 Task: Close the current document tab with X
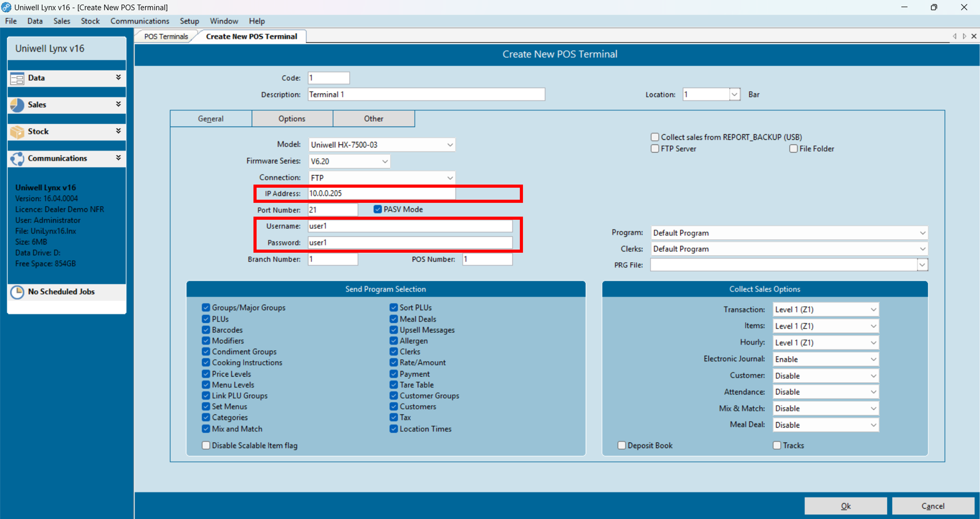point(974,36)
